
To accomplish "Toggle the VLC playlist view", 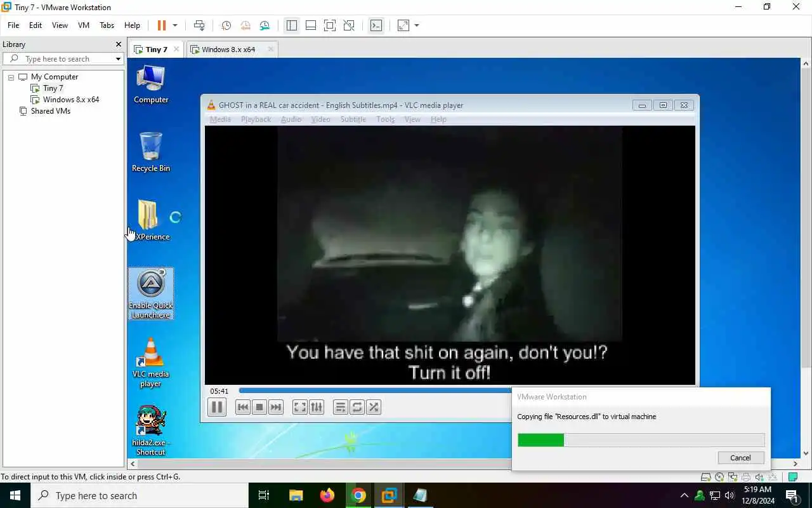I will coord(341,407).
